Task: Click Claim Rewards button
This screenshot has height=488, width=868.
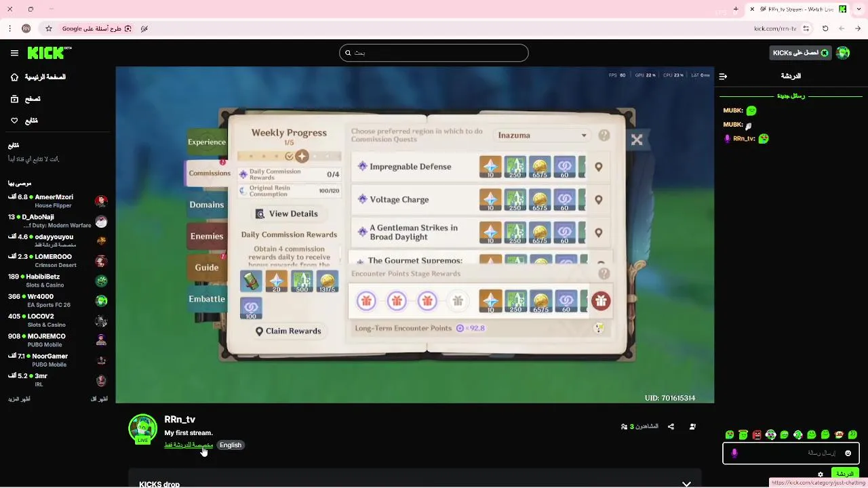Action: (288, 331)
